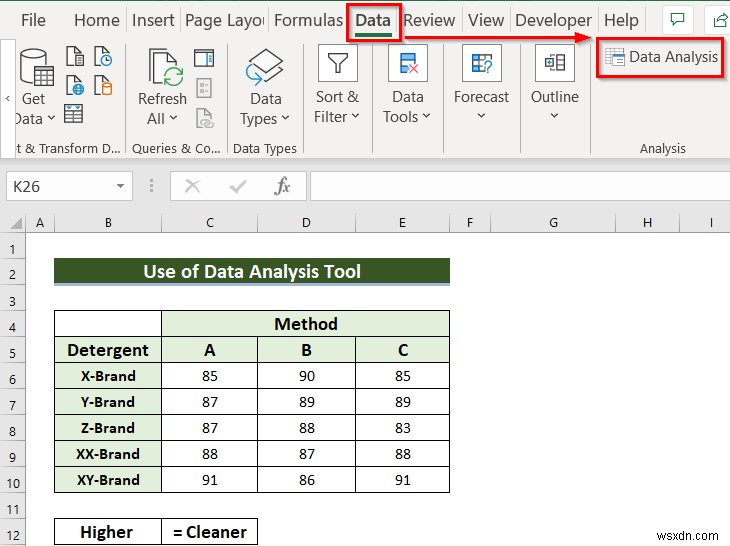The height and width of the screenshot is (546, 730).
Task: Open the File tab
Action: (x=34, y=20)
